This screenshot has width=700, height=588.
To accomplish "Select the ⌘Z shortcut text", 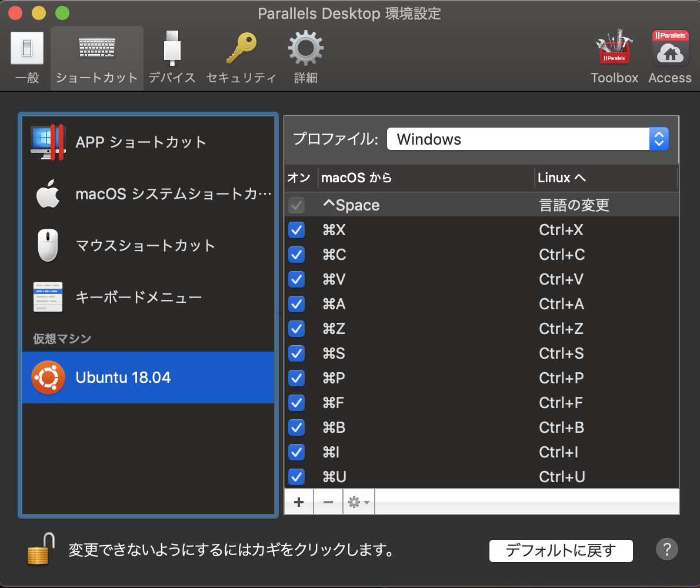I will (334, 329).
